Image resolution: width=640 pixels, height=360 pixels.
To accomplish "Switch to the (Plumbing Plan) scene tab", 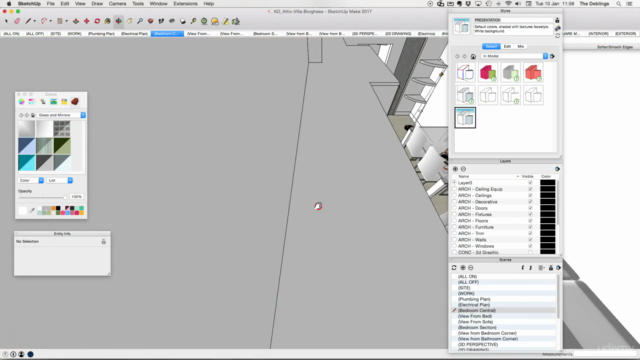I will point(101,33).
